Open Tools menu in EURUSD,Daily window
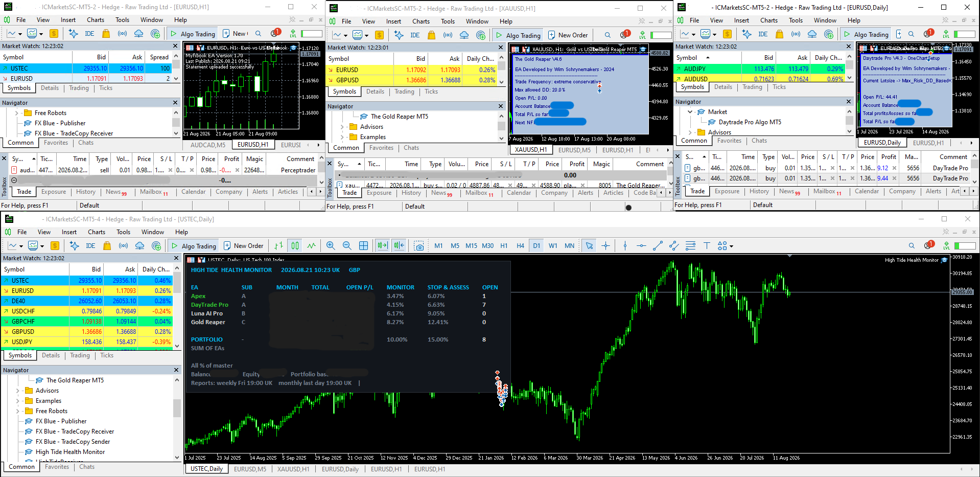Screen dimensions: 980x477 (x=796, y=20)
